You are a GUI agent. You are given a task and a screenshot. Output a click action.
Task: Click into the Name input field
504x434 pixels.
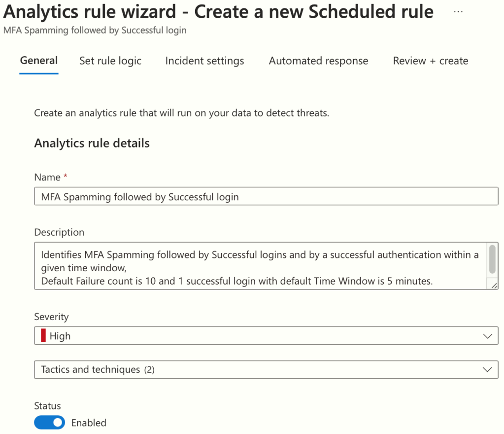[x=266, y=197]
